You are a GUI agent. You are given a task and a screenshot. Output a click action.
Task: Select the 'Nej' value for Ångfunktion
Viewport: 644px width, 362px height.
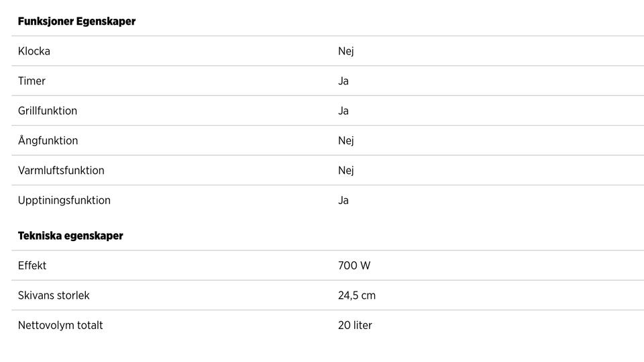point(345,140)
